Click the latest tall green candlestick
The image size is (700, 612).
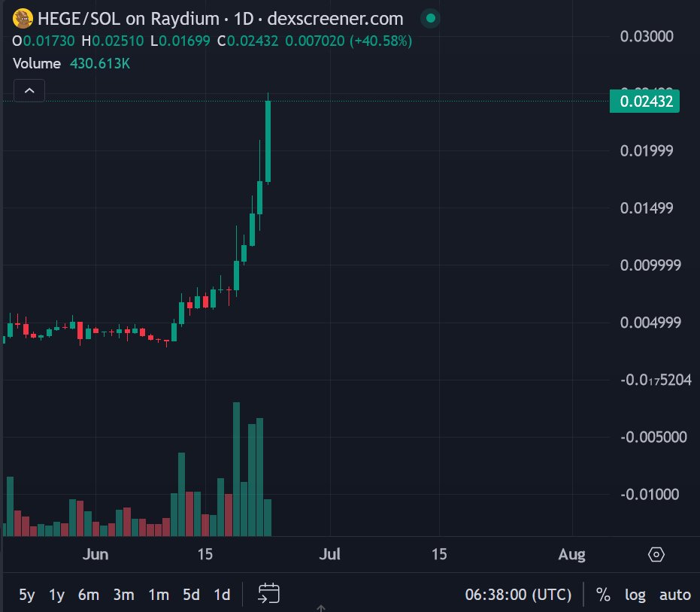tap(268, 141)
